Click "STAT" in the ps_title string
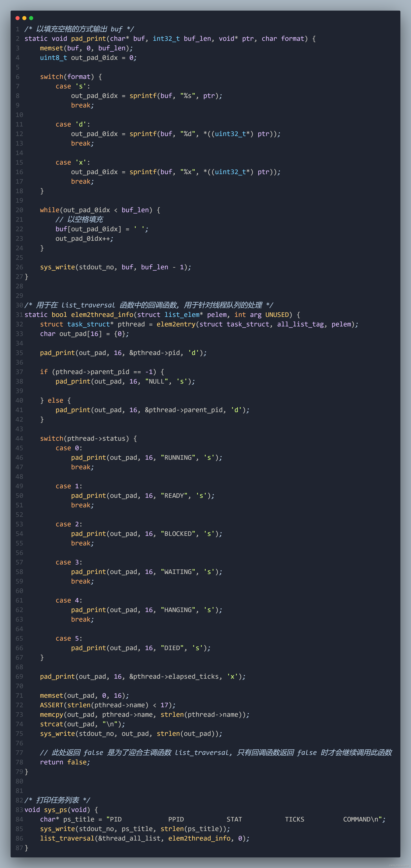Screen dimensions: 411x868 pos(234,819)
